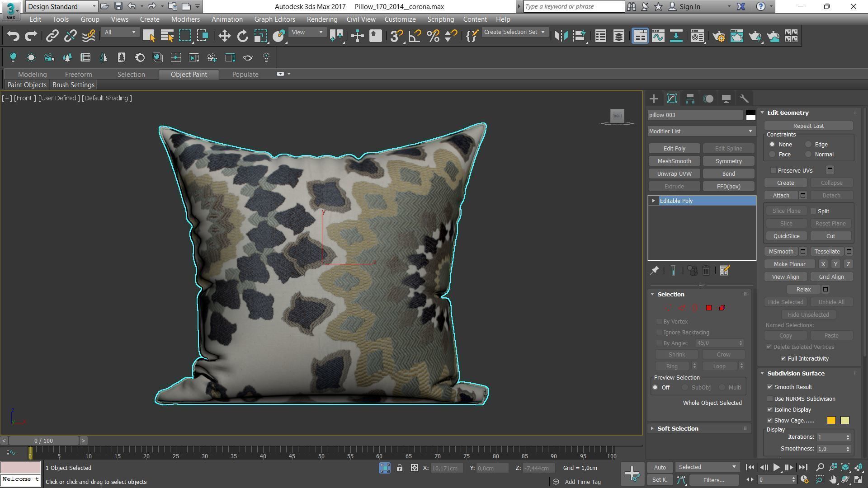Image resolution: width=868 pixels, height=488 pixels.
Task: Click the ViewCube FRONT face
Action: pyautogui.click(x=617, y=116)
